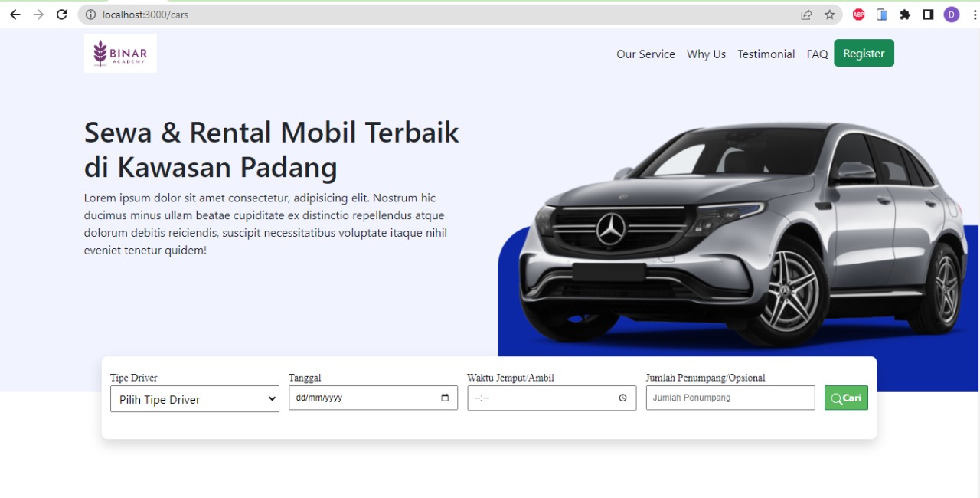Open the Chrome profile avatar
Image resolution: width=980 pixels, height=498 pixels.
[951, 14]
